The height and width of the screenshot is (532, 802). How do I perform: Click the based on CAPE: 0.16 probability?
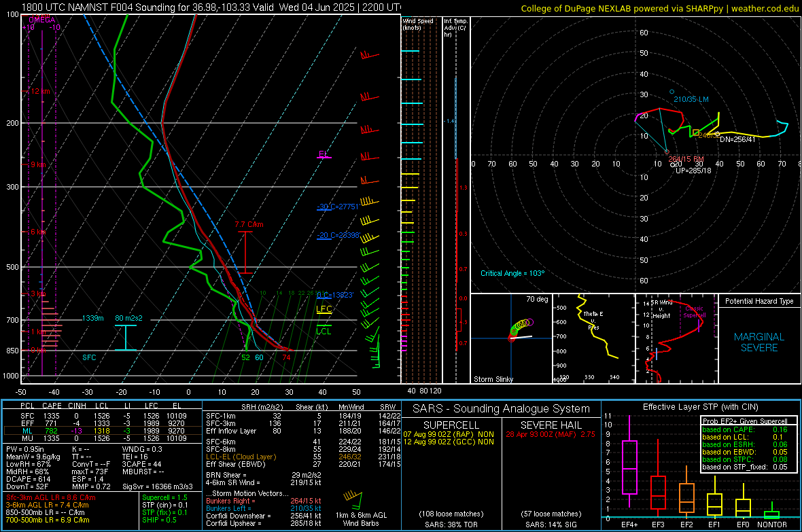(745, 429)
